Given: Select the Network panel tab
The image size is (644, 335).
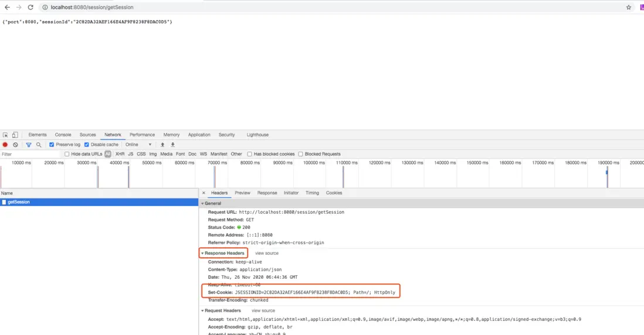Looking at the screenshot, I should pos(113,135).
